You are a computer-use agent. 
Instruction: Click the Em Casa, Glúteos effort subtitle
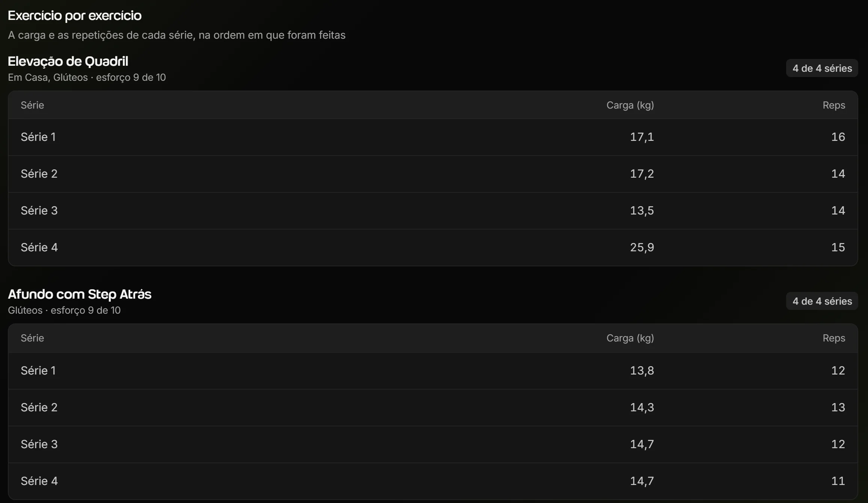(x=87, y=77)
